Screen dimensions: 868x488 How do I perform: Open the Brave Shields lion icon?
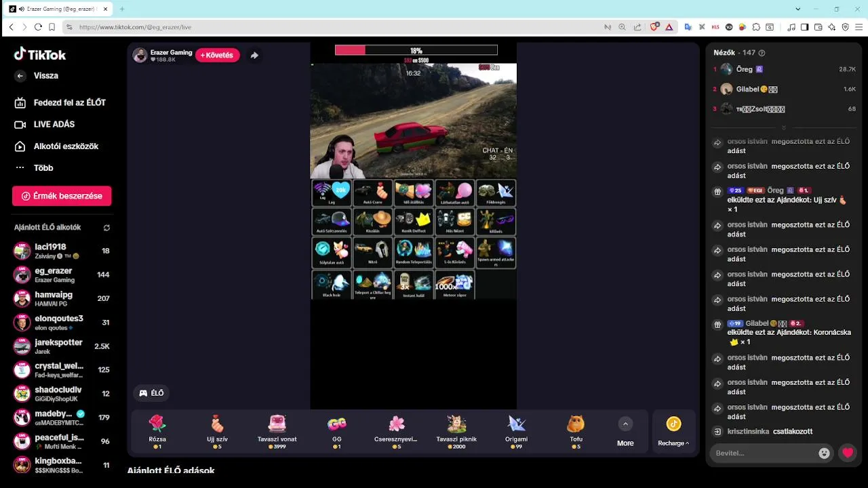654,27
